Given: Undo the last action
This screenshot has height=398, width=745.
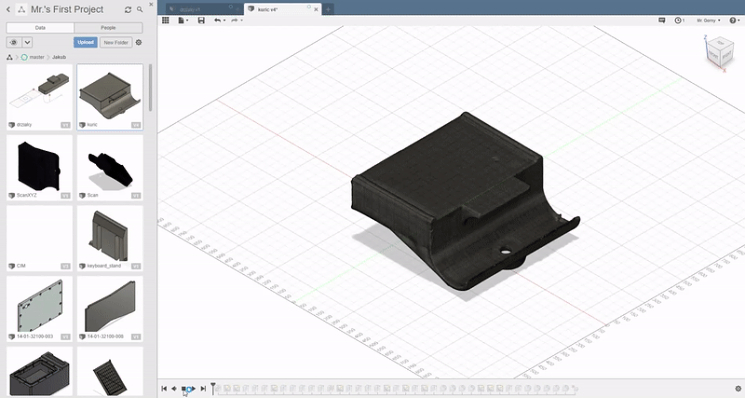Looking at the screenshot, I should (218, 20).
